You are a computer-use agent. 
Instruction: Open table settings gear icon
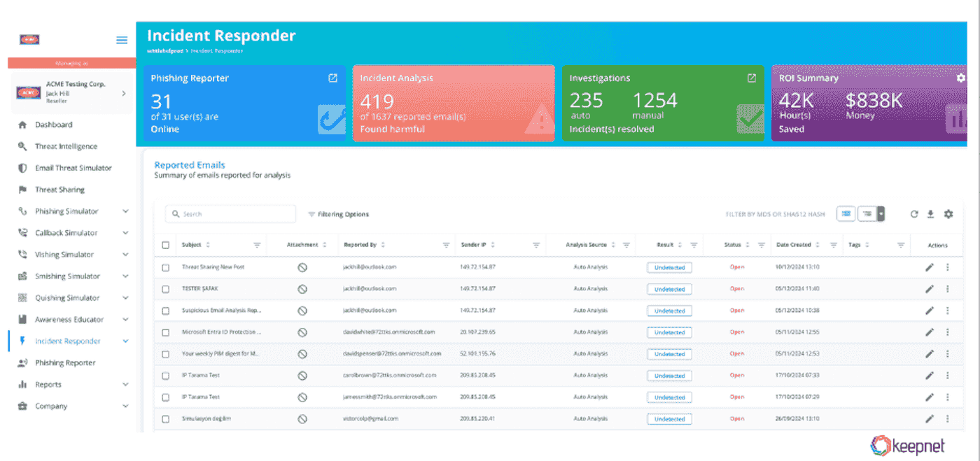[x=948, y=214]
